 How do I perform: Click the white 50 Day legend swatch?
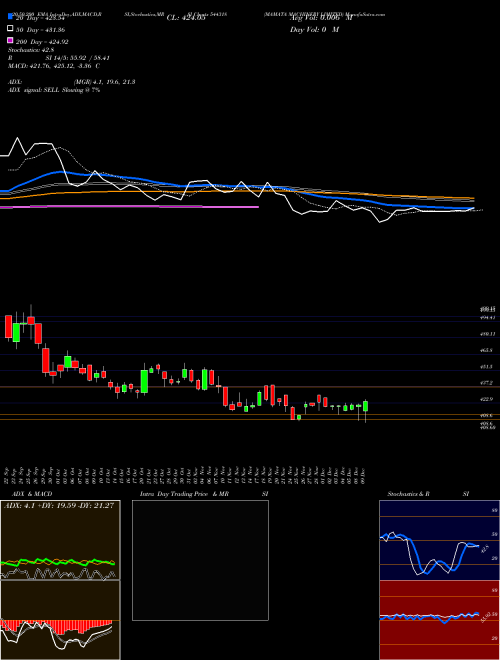[x=10, y=29]
